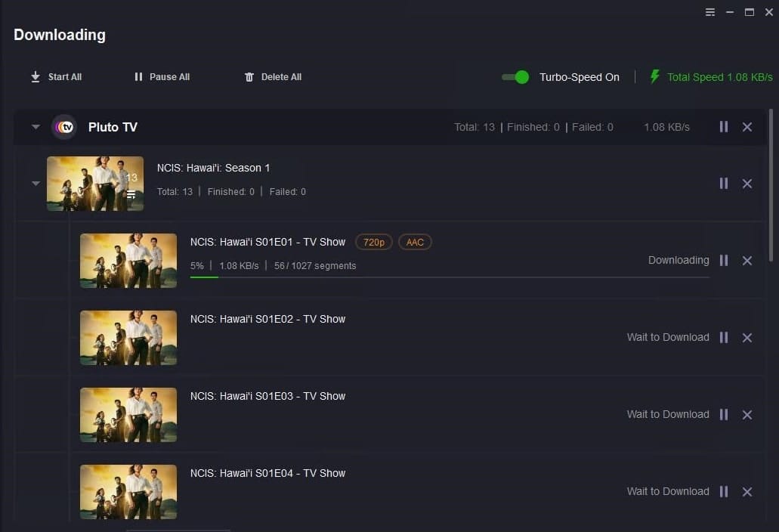This screenshot has width=779, height=532.
Task: Pause the waiting S01E04 episode
Action: tap(724, 492)
